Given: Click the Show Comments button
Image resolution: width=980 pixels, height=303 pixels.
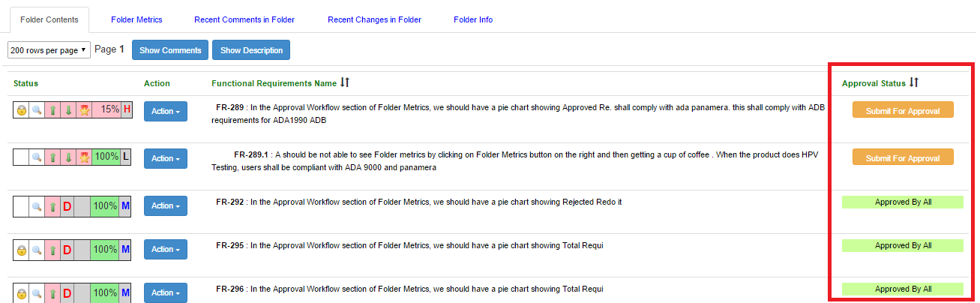Looking at the screenshot, I should 170,50.
